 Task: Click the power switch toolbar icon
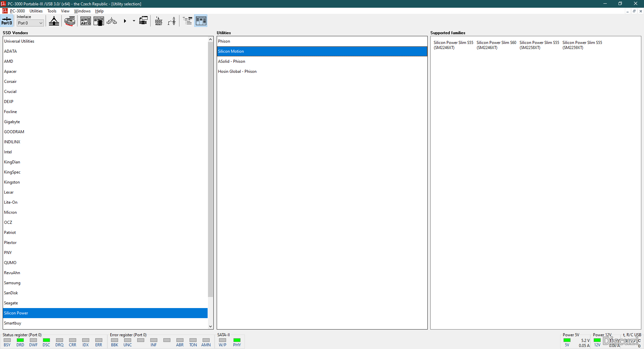point(172,21)
